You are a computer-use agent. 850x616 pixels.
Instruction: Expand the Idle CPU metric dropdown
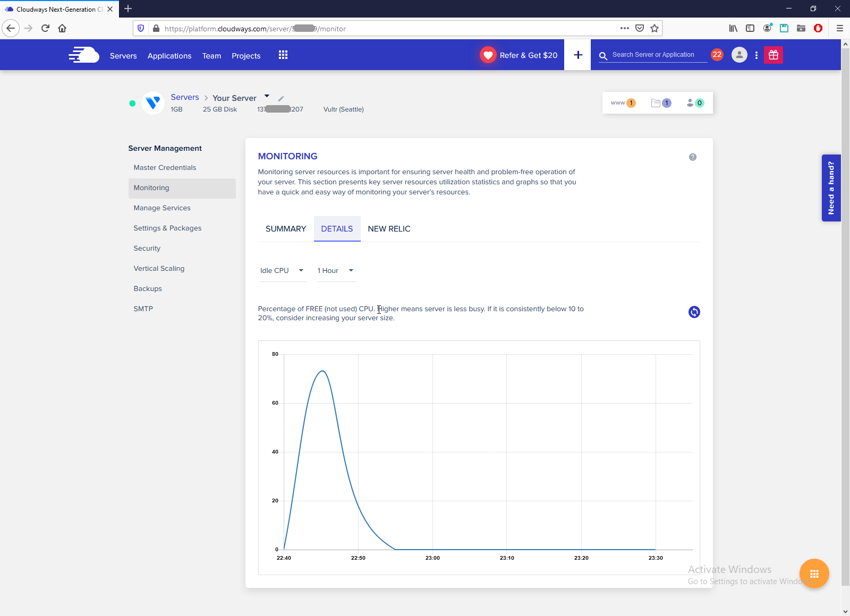pos(282,271)
